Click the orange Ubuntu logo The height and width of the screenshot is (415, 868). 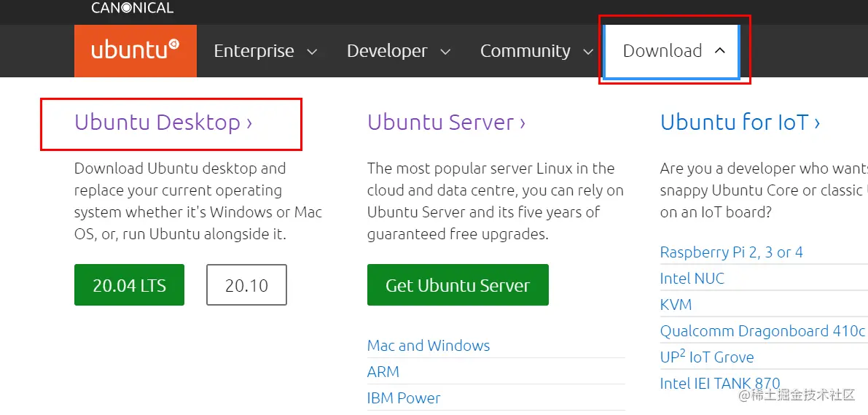pos(135,50)
